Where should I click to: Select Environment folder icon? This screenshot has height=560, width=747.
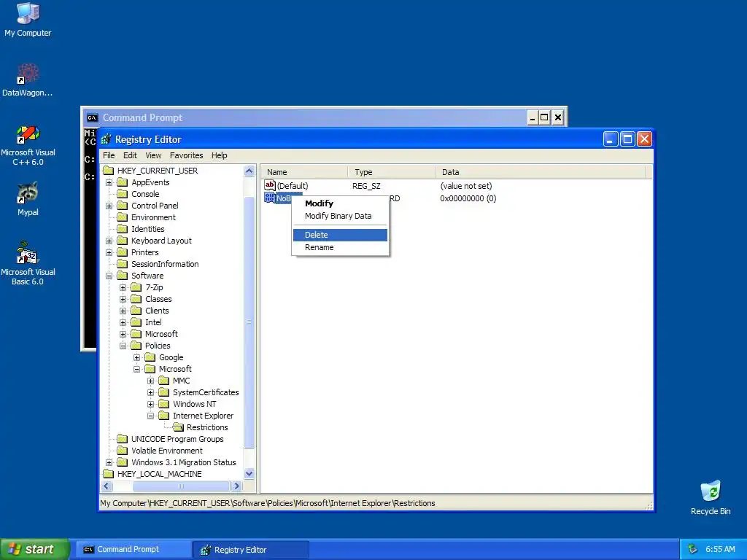pyautogui.click(x=123, y=217)
